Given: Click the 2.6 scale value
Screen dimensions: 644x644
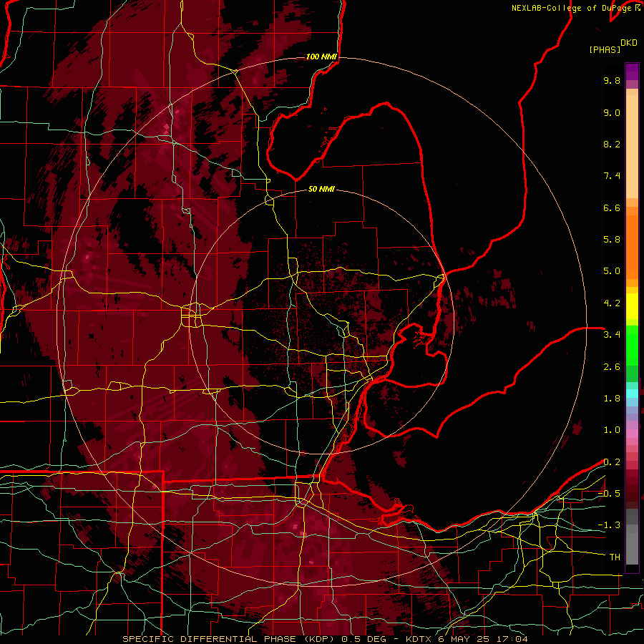Looking at the screenshot, I should pos(612,367).
